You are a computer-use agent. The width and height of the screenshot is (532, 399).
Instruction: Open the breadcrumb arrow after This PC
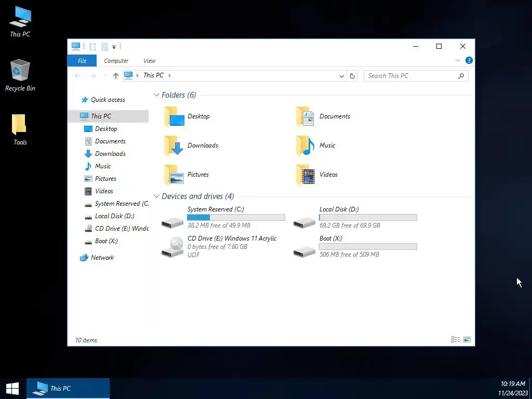coord(169,75)
